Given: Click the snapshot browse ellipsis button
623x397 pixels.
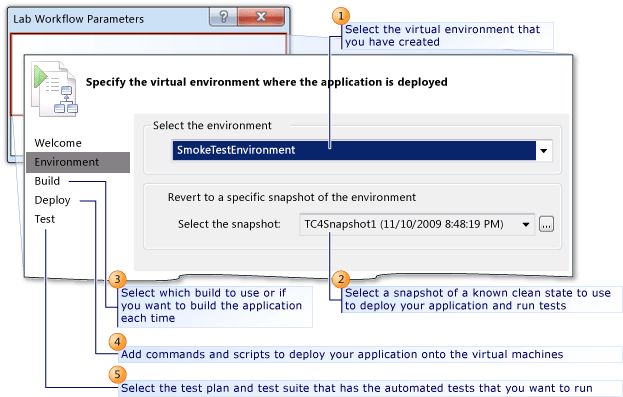Looking at the screenshot, I should coord(546,225).
